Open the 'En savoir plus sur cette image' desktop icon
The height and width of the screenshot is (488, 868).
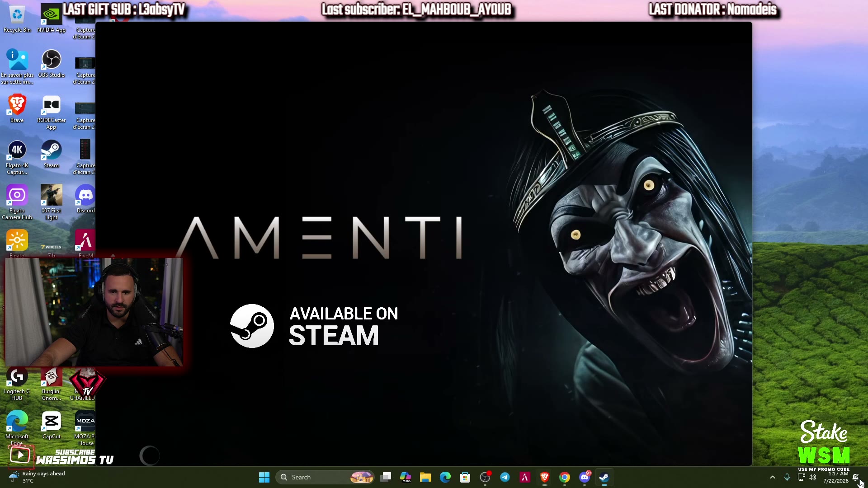[17, 67]
